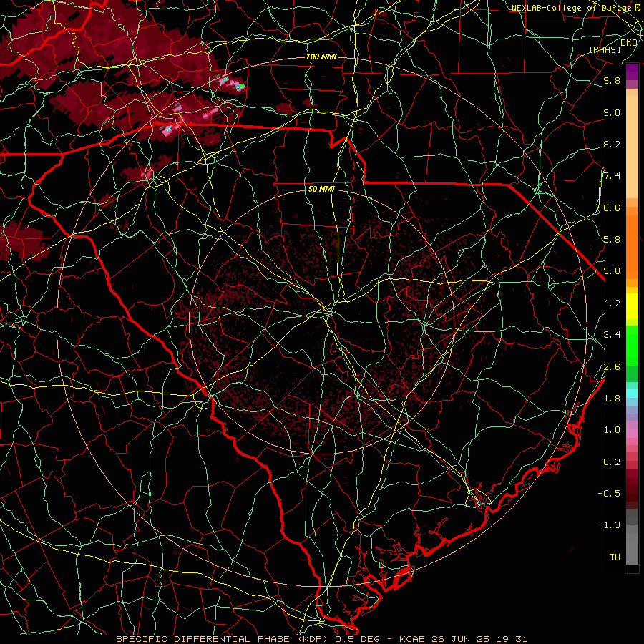The width and height of the screenshot is (644, 644).
Task: Click the 2.6 value on the scale
Action: click(612, 367)
